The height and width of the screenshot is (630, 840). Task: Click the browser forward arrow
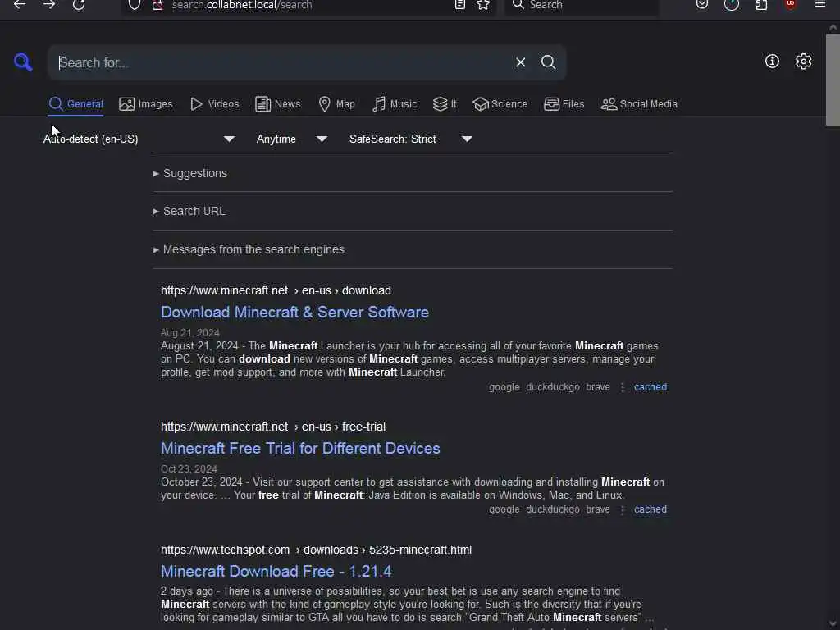point(49,5)
